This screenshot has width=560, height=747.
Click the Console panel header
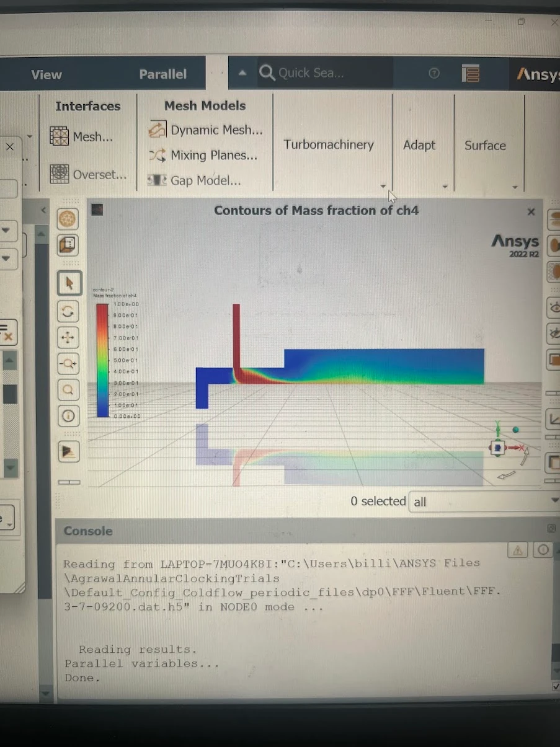coord(307,531)
